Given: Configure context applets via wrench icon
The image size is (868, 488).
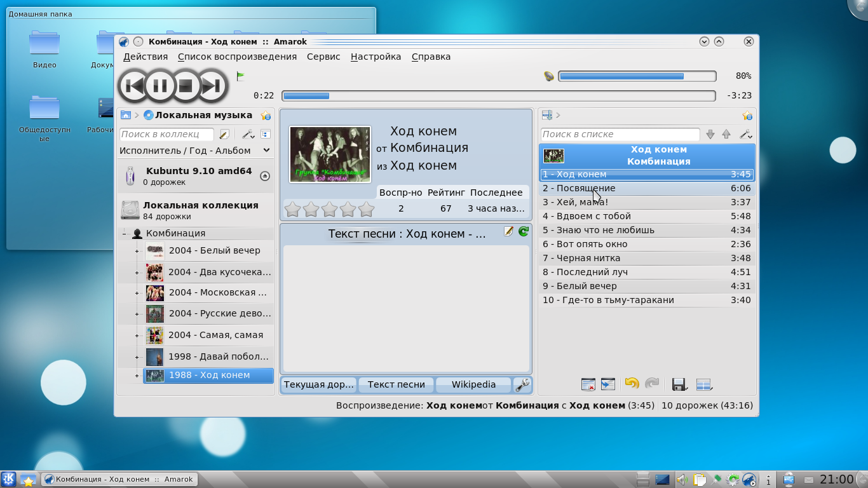Looking at the screenshot, I should point(522,384).
